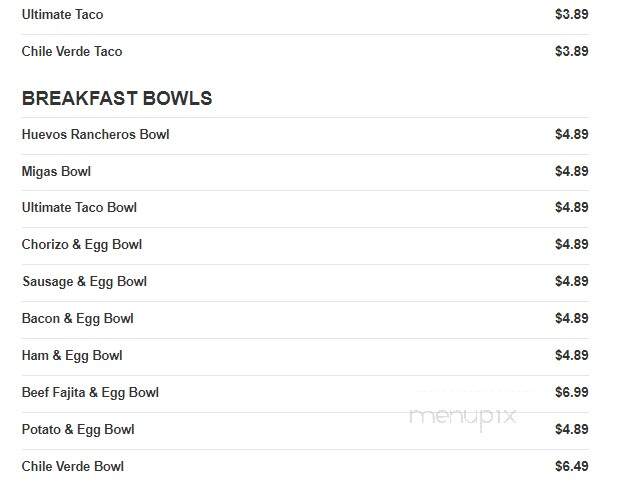Click the $4.89 Huevos Rancheros price
The height and width of the screenshot is (499, 642).
click(x=572, y=134)
